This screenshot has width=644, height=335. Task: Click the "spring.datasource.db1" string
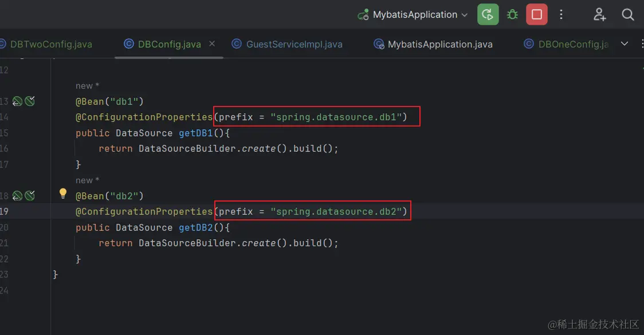click(336, 117)
